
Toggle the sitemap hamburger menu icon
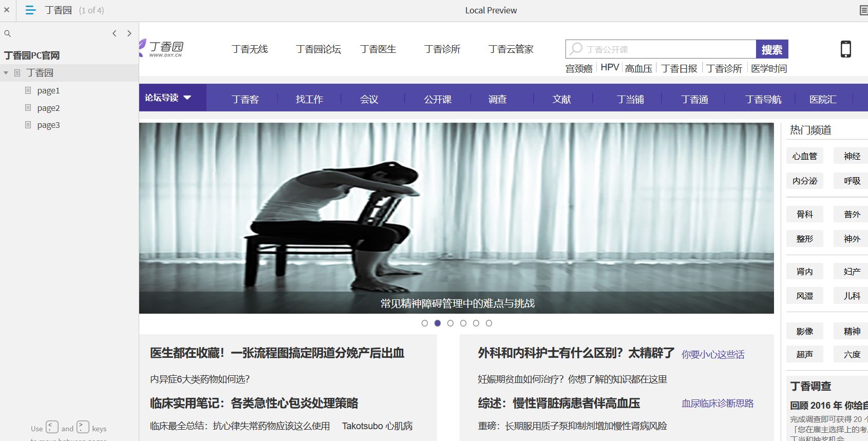tap(30, 10)
